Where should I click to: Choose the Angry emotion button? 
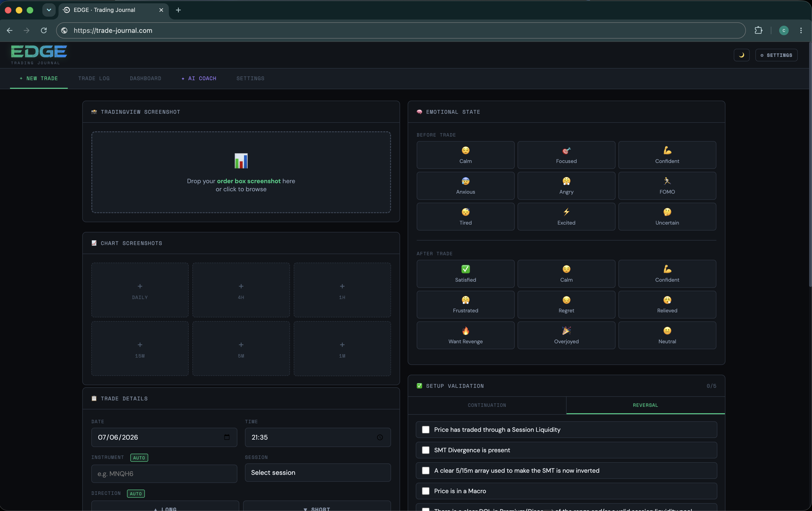(x=566, y=186)
